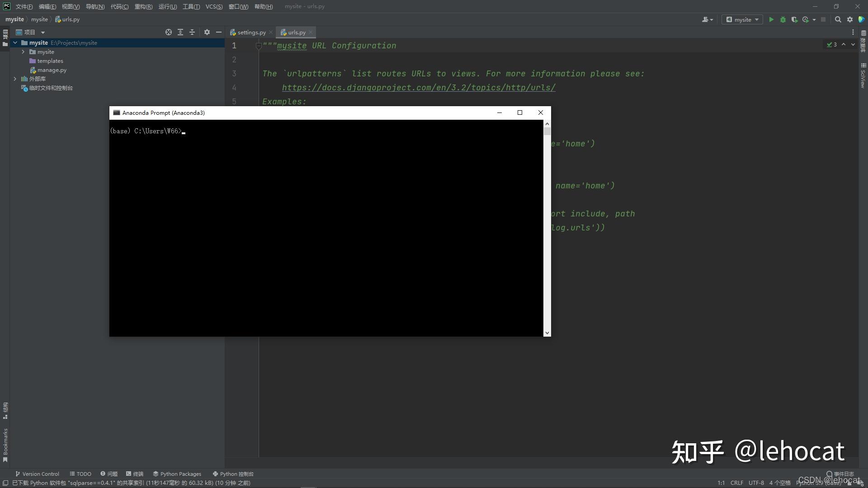Toggle the Python Packages tool window

point(177,474)
